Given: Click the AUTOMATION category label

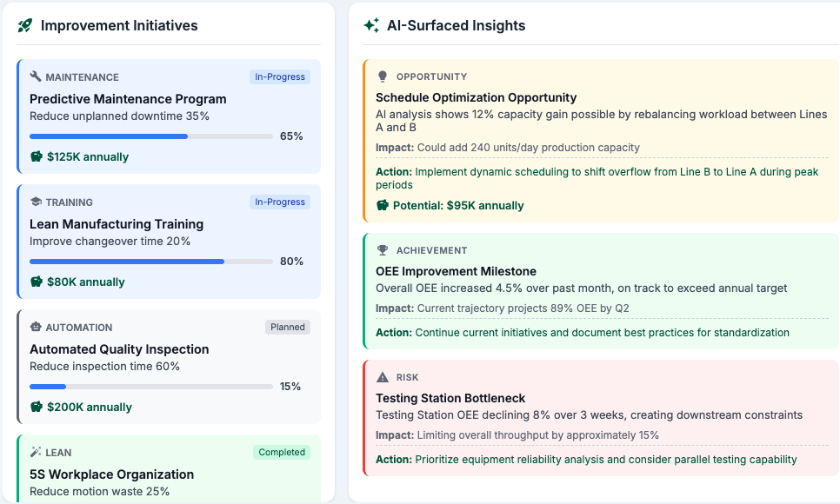Looking at the screenshot, I should pyautogui.click(x=79, y=328).
